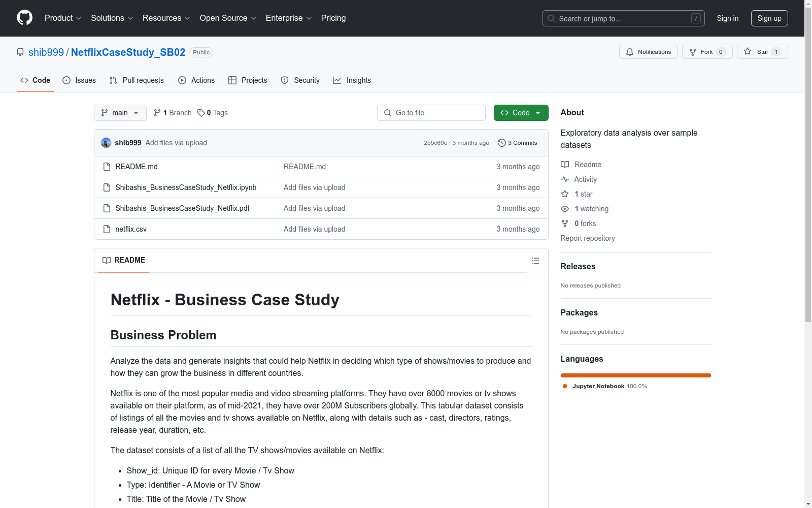The height and width of the screenshot is (508, 812).
Task: Open the Projects tab
Action: [248, 80]
